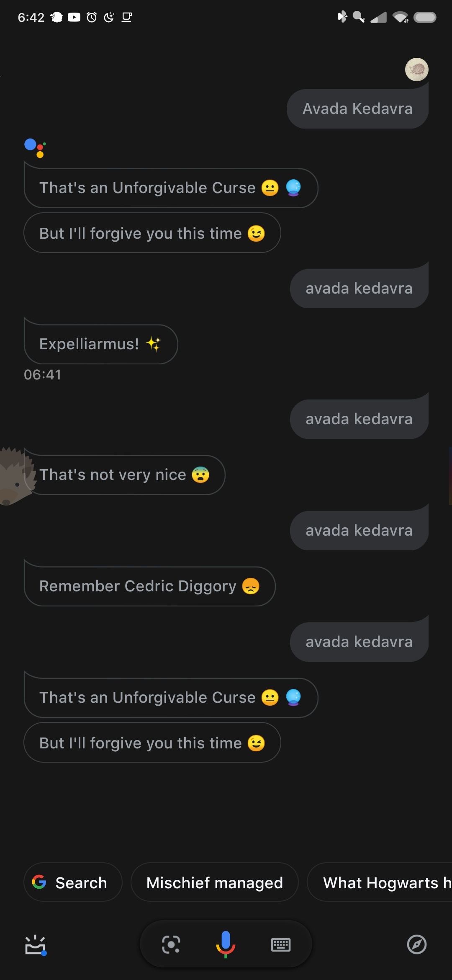Tap the microphone icon to speak
The image size is (452, 980).
click(x=226, y=944)
